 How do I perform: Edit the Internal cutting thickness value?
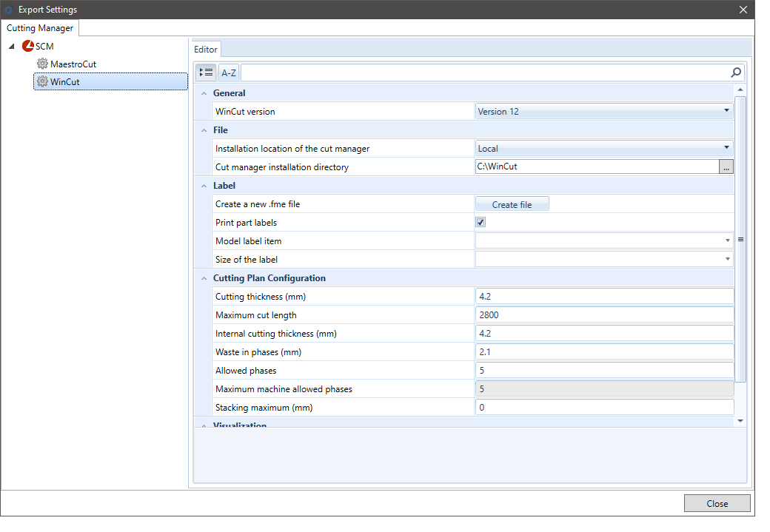point(604,333)
